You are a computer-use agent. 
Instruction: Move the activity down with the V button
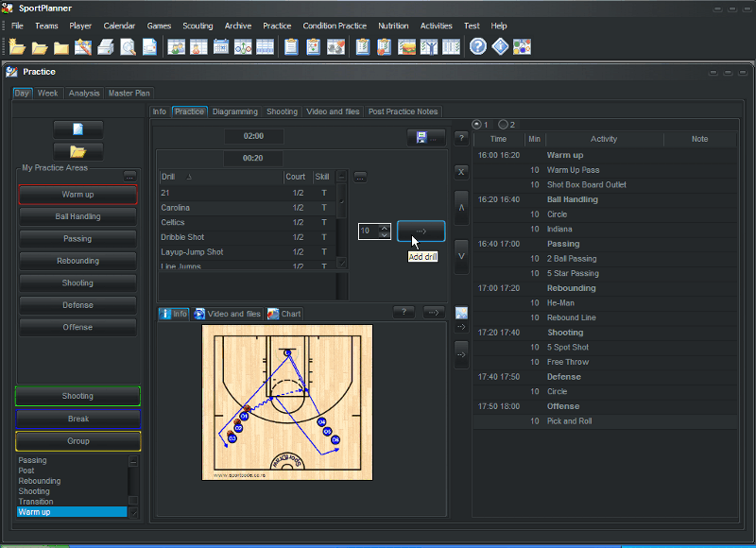[x=461, y=257]
